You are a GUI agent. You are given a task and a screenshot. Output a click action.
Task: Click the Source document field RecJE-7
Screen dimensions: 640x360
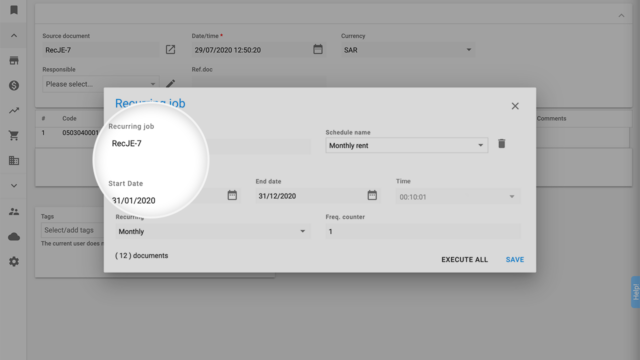(x=100, y=50)
